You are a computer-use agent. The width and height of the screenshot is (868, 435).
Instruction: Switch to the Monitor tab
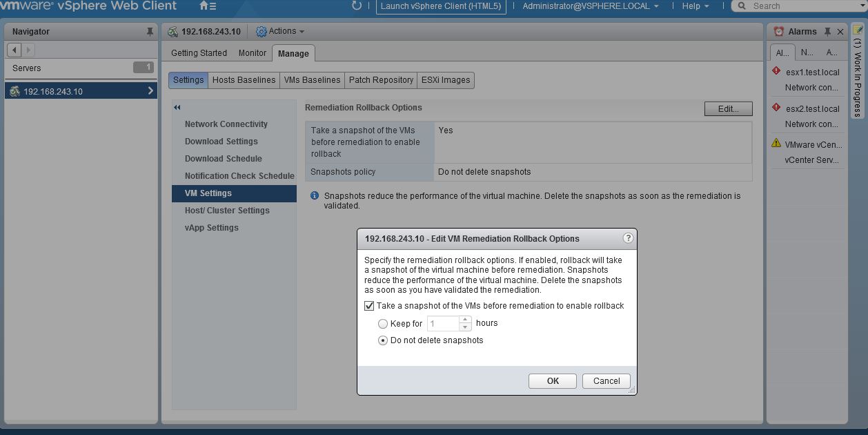point(253,53)
